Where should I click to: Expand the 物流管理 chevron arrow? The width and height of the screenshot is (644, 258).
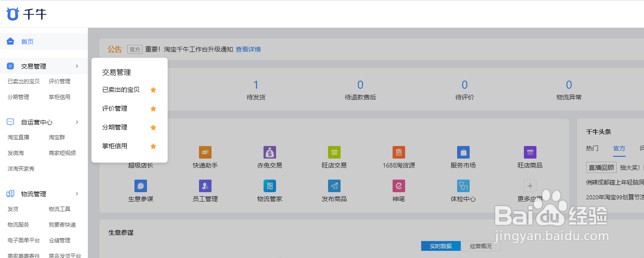77,193
